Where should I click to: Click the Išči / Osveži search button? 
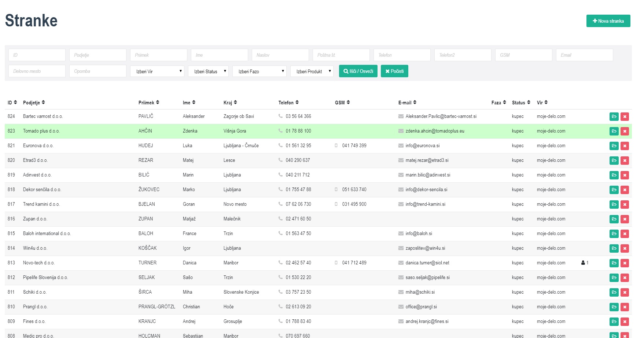tap(358, 71)
